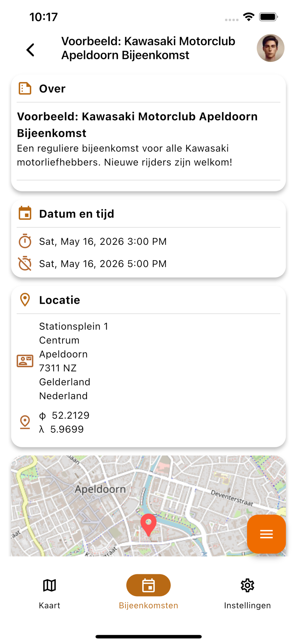Tap the start time stopwatch icon

(25, 241)
